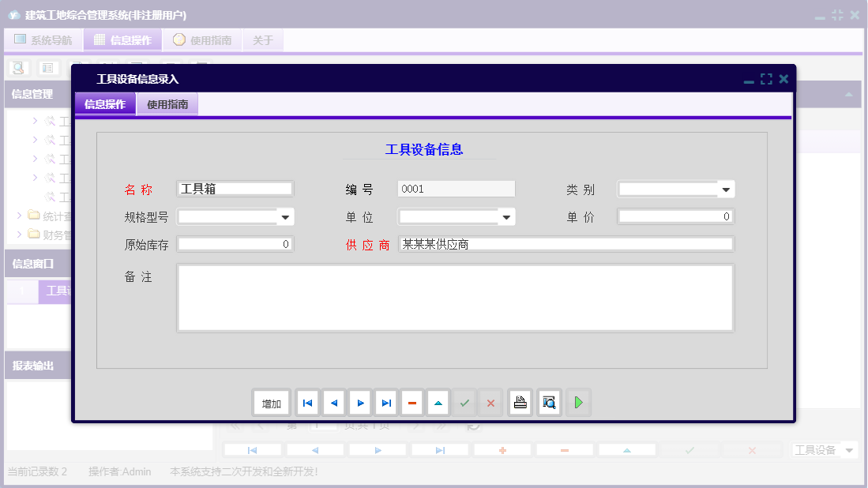Go to the next record icon

click(x=359, y=402)
